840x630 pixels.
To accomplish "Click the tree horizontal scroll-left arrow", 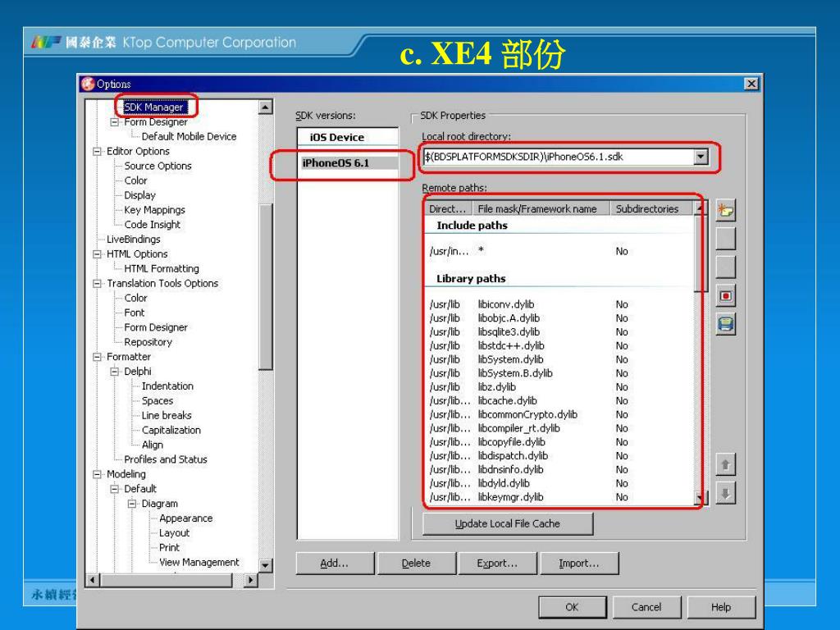I will (93, 580).
